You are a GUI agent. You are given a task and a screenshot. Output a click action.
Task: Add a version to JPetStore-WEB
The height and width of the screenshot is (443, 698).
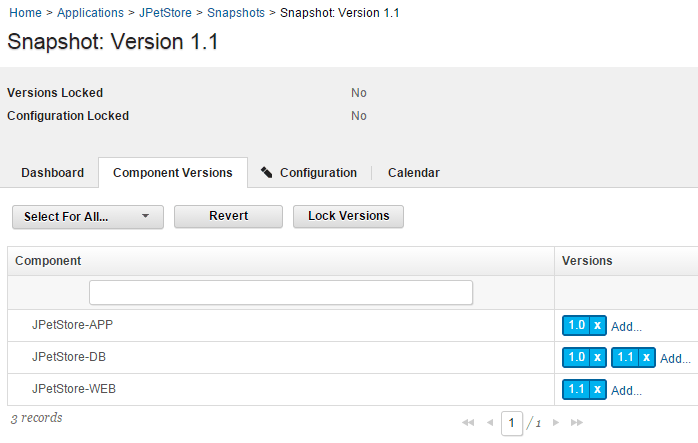pyautogui.click(x=627, y=390)
